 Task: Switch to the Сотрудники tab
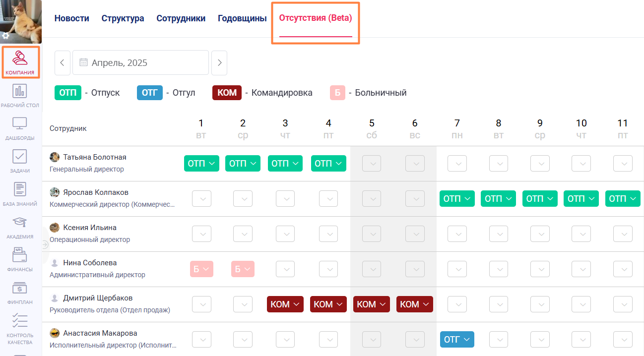[x=181, y=18]
